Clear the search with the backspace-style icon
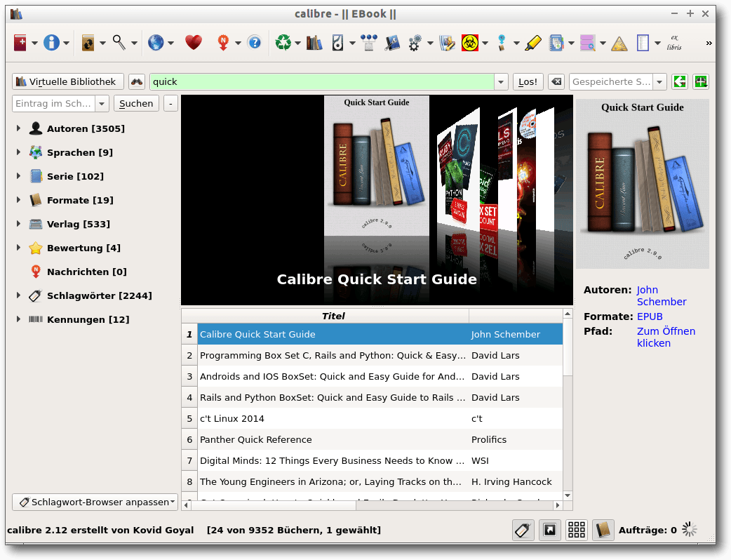This screenshot has width=731, height=560. pyautogui.click(x=556, y=81)
